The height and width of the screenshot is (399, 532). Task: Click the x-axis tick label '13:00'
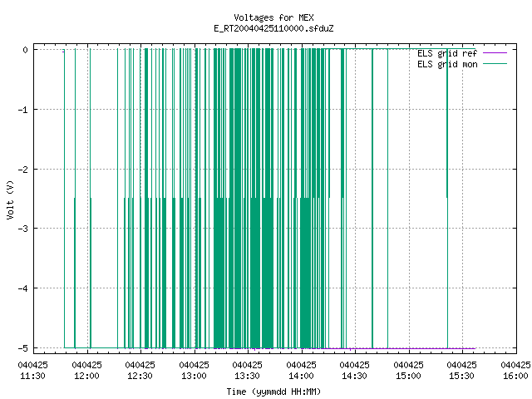point(194,376)
